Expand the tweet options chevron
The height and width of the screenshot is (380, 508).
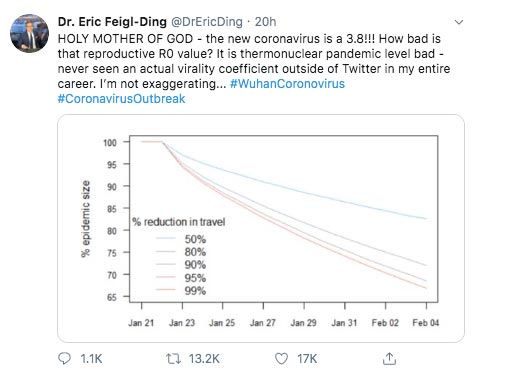(459, 22)
